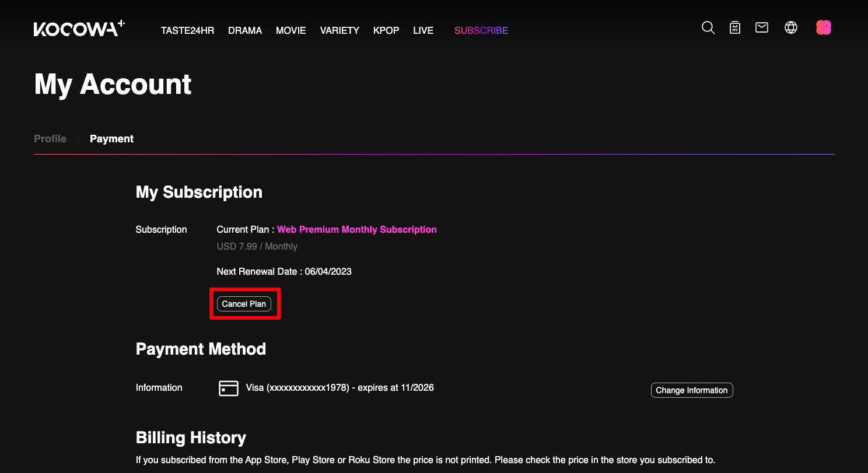Screen dimensions: 868x473
Task: Click the Visa card details text
Action: [339, 387]
